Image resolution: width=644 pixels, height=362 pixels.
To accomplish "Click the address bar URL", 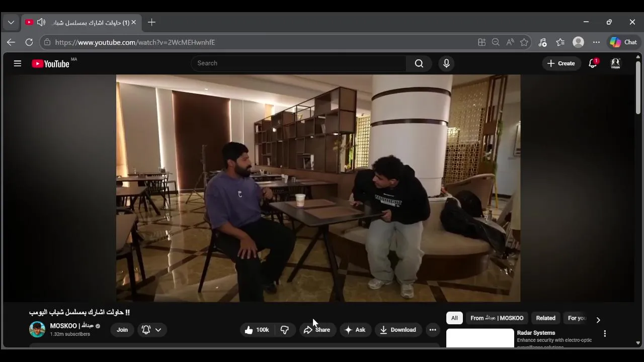I will tap(135, 42).
